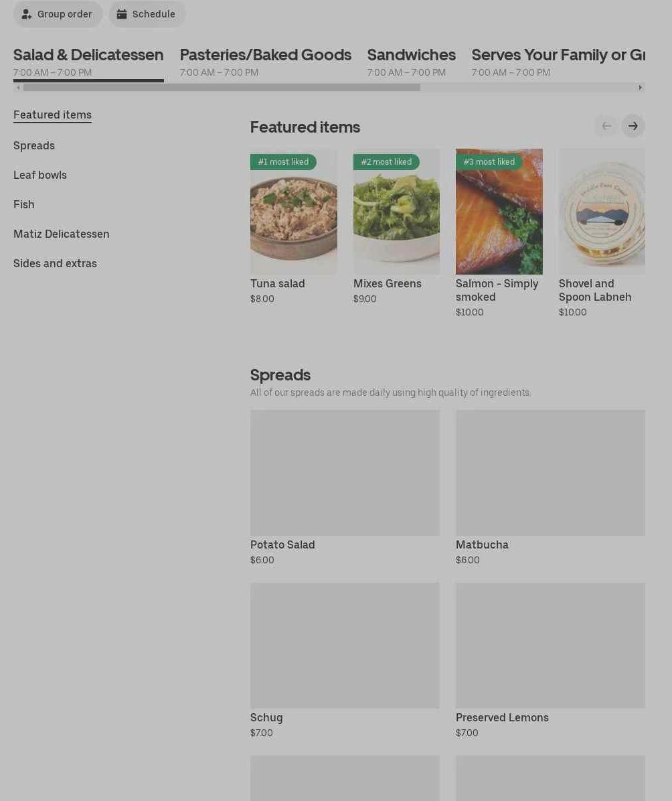Select Salmon - Simply smoked thumbnail

[499, 212]
